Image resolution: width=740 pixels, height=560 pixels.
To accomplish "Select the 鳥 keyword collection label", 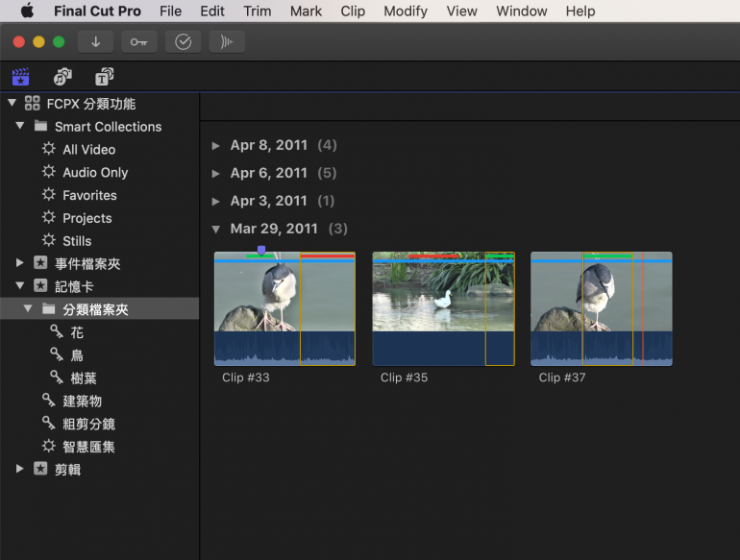I will (x=77, y=355).
